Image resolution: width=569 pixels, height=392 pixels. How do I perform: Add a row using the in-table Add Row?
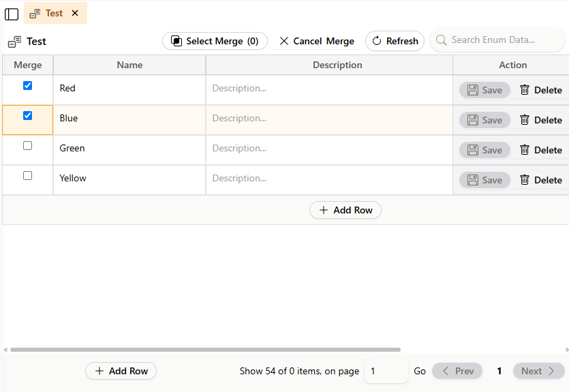click(x=345, y=210)
